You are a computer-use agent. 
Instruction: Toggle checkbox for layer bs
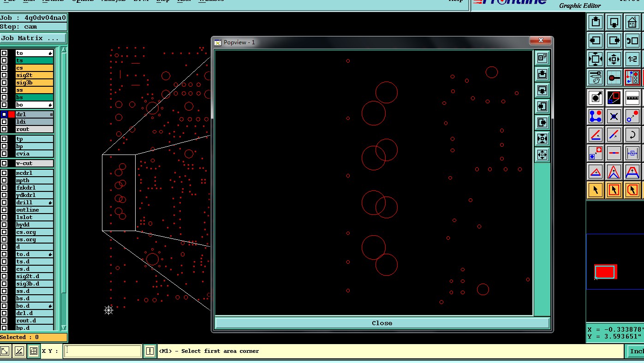coord(4,97)
